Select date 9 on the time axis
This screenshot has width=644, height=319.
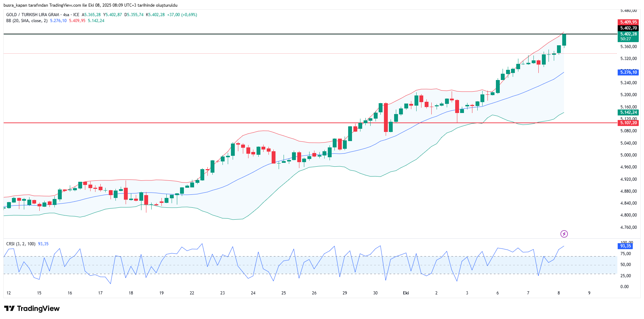(x=589, y=293)
